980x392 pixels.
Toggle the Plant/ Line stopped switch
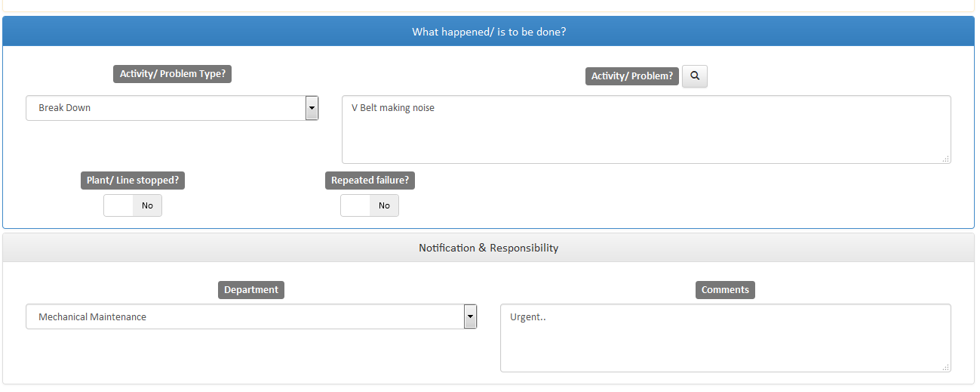coord(133,205)
